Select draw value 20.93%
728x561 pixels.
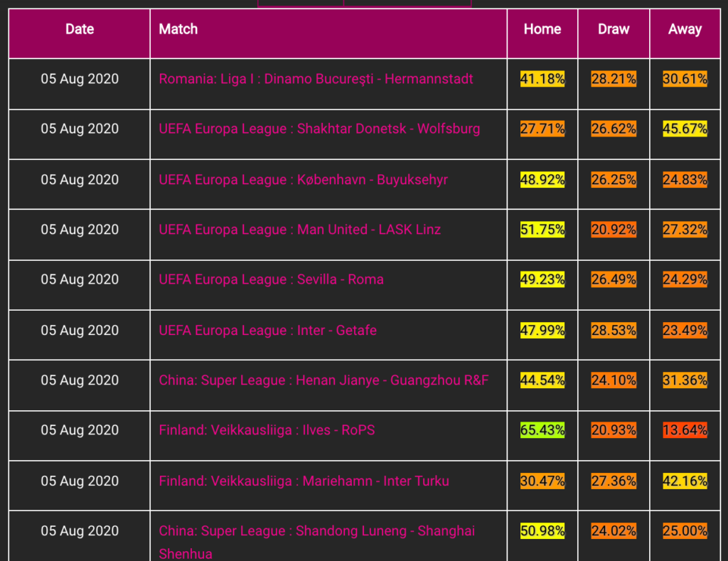[614, 430]
